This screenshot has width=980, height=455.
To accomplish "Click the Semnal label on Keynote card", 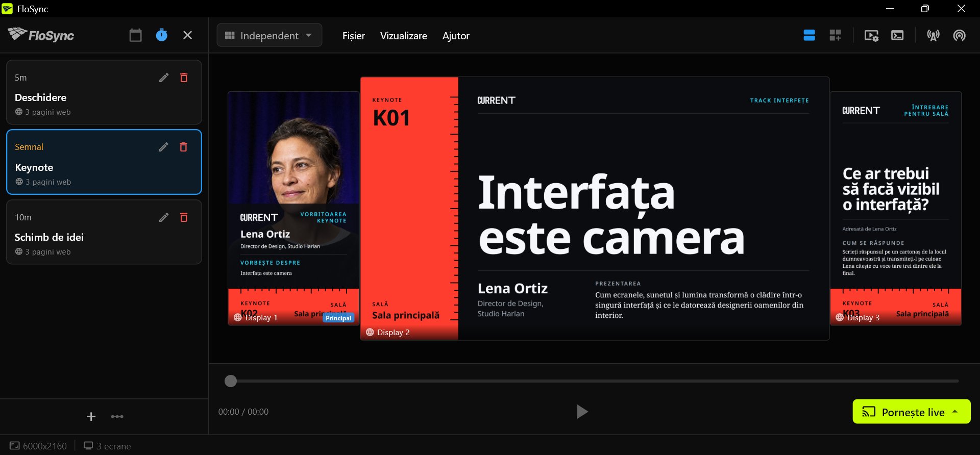I will [29, 147].
